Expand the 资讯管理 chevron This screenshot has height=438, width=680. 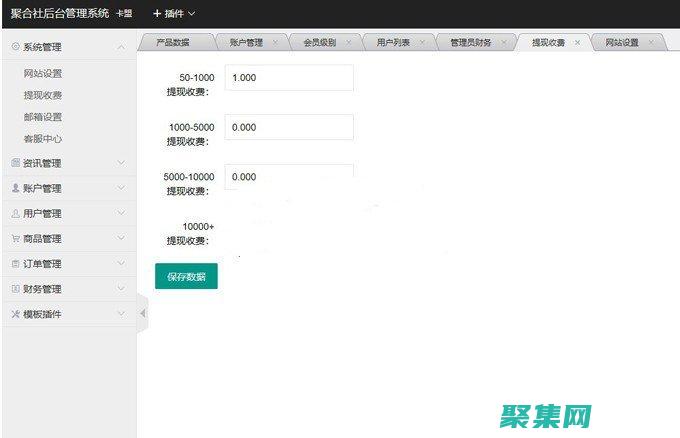(121, 163)
